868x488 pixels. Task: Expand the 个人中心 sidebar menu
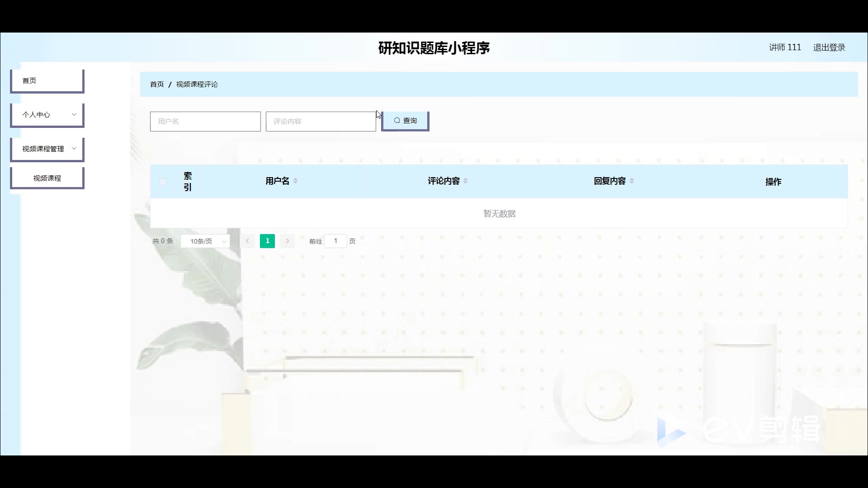pos(47,115)
